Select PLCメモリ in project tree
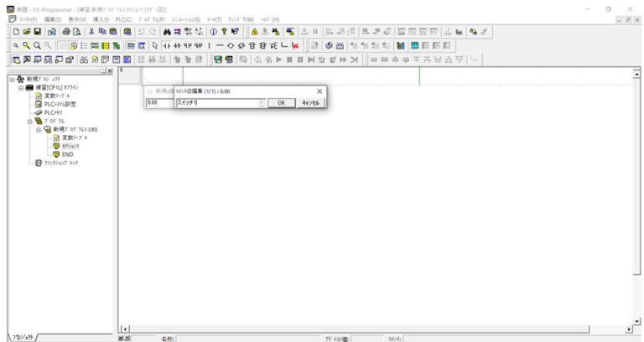This screenshot has height=342, width=644. pyautogui.click(x=55, y=112)
